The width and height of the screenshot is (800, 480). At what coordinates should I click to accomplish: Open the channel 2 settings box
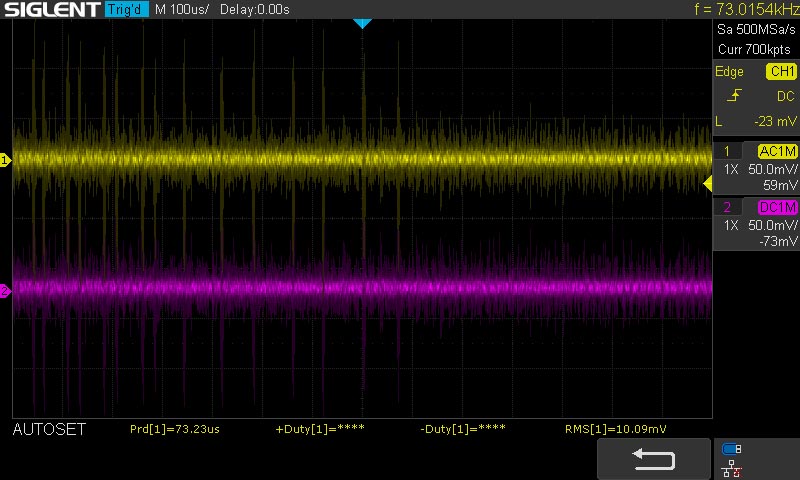click(755, 224)
